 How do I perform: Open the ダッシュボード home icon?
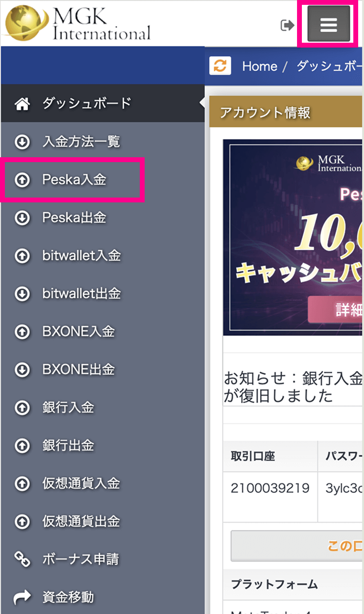(22, 104)
